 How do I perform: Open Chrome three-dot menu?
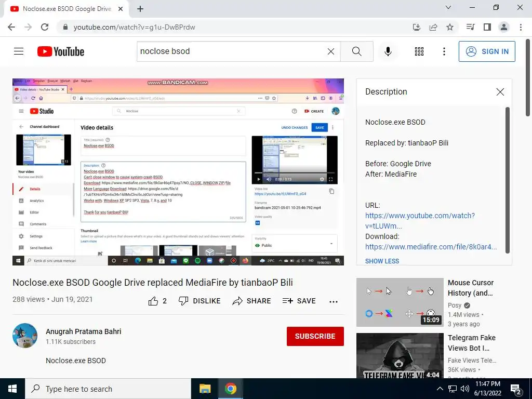[x=521, y=27]
